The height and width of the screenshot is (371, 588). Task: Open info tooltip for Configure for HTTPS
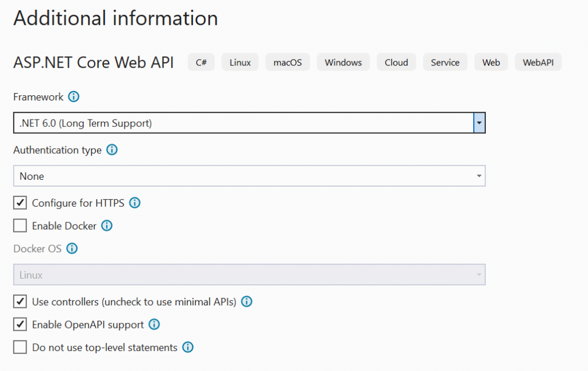[135, 203]
